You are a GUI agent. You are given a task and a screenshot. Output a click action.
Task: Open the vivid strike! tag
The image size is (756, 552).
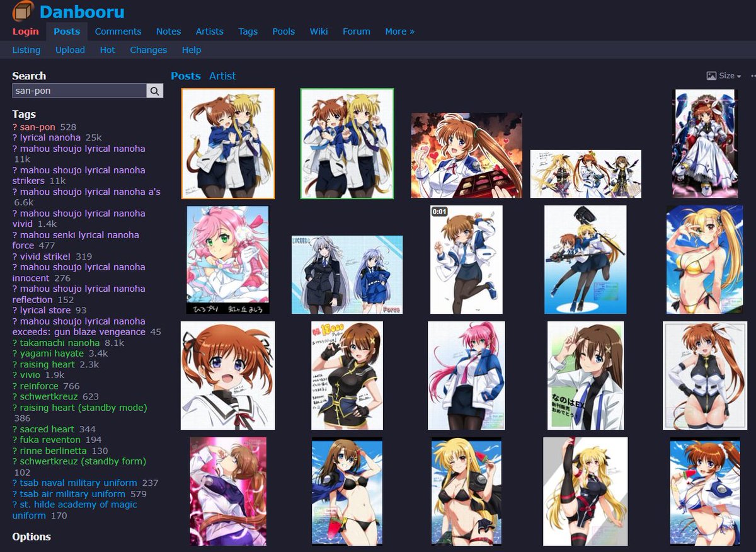pyautogui.click(x=45, y=256)
